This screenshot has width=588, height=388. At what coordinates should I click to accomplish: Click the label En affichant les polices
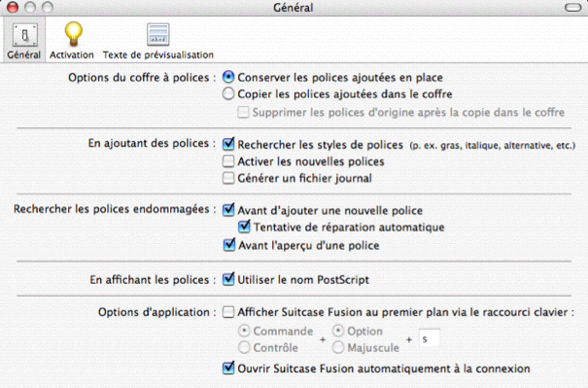coord(153,279)
